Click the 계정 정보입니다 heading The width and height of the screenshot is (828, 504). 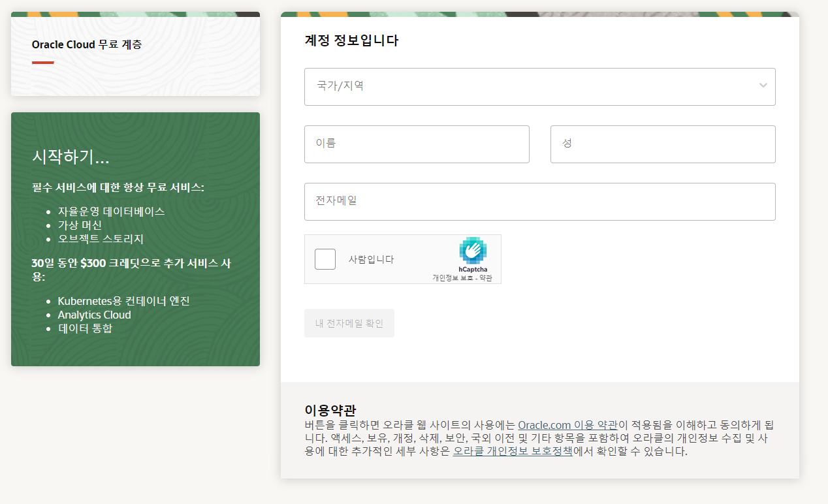[x=351, y=40]
